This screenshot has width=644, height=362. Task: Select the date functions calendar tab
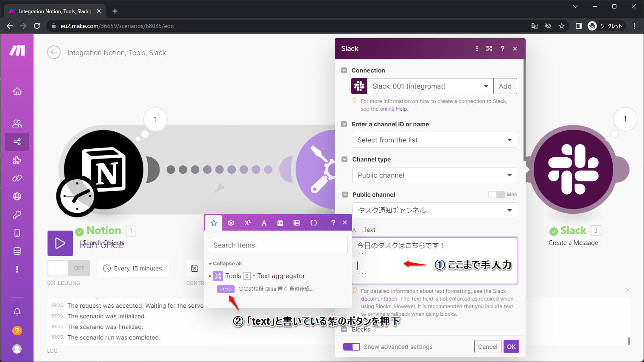280,223
